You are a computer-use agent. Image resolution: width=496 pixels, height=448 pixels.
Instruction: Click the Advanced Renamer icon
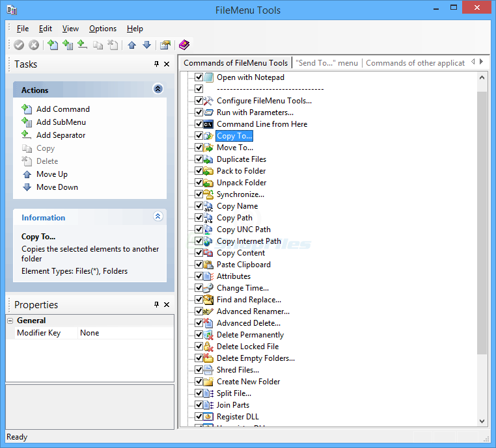click(x=208, y=311)
